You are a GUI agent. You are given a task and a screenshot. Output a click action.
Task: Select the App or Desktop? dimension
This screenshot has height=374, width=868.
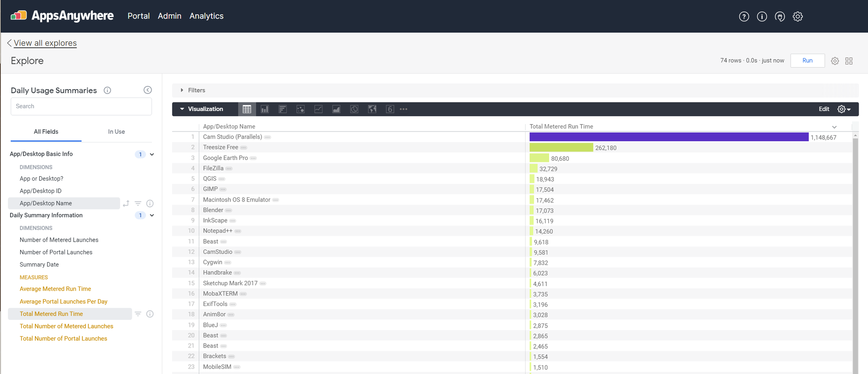pos(41,179)
